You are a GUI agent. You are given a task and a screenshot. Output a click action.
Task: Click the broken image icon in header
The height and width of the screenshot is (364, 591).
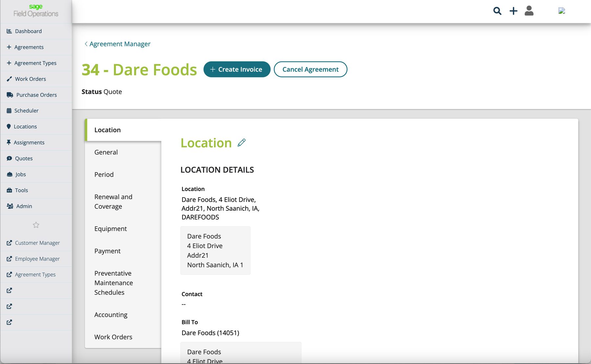562,11
